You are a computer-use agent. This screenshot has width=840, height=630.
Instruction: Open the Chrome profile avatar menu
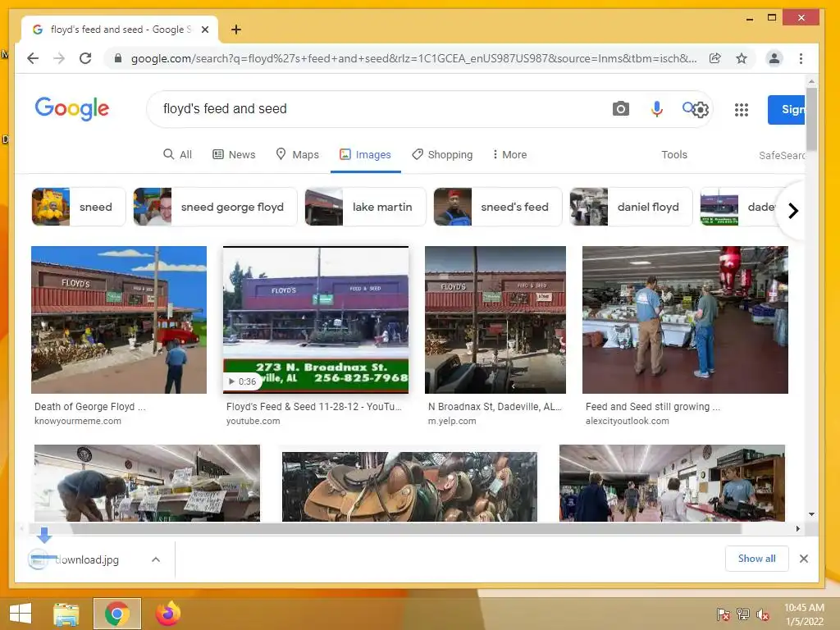[774, 58]
